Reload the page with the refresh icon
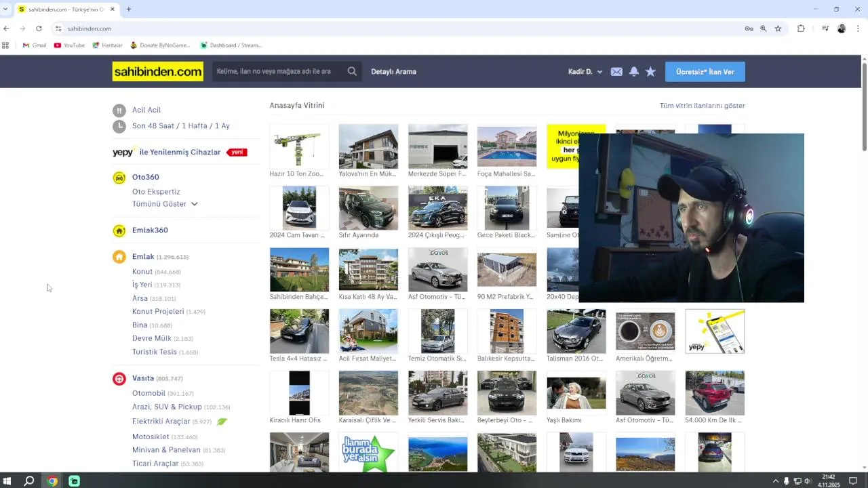Viewport: 868px width, 488px height. pyautogui.click(x=39, y=28)
